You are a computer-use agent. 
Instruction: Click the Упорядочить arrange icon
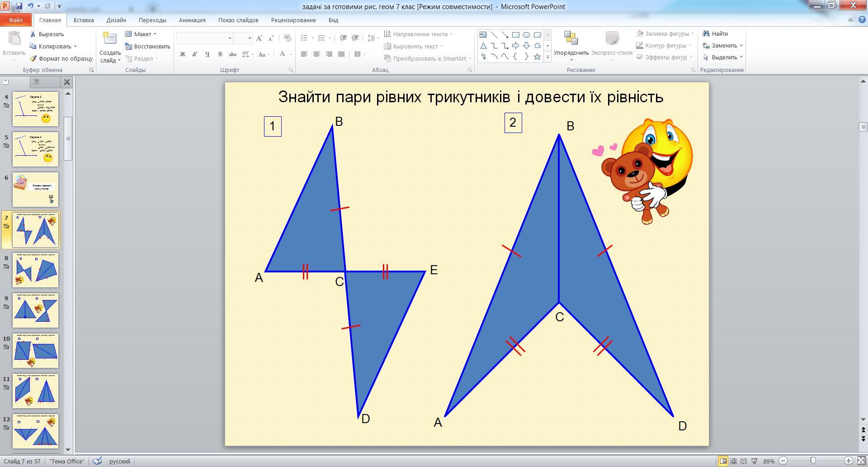[571, 39]
